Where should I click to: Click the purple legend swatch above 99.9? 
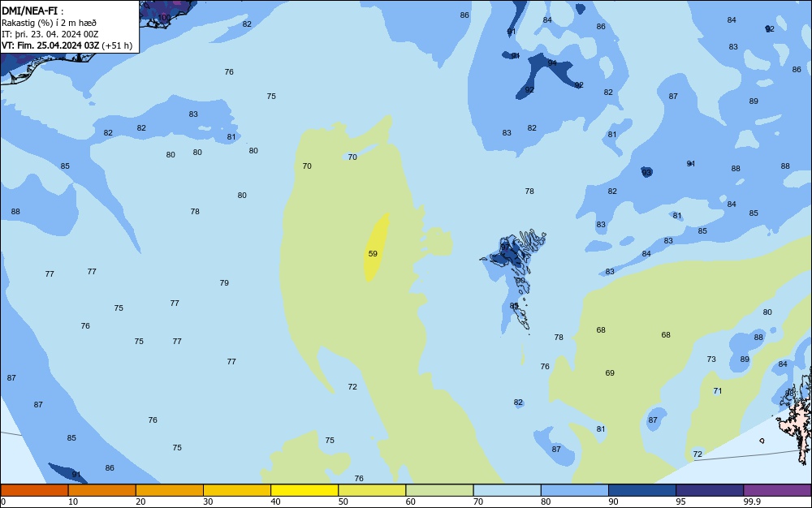[777, 490]
